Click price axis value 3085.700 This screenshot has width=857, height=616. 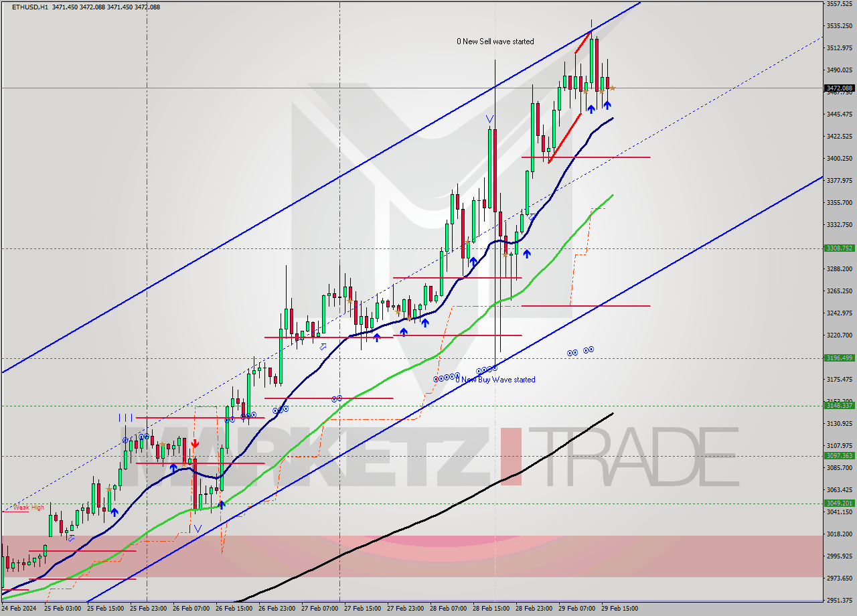[x=839, y=468]
